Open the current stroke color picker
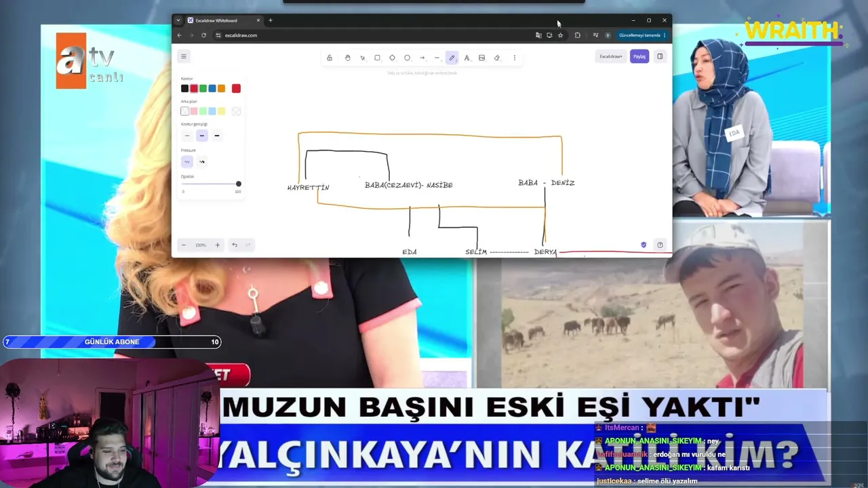The width and height of the screenshot is (868, 488). [x=236, y=88]
